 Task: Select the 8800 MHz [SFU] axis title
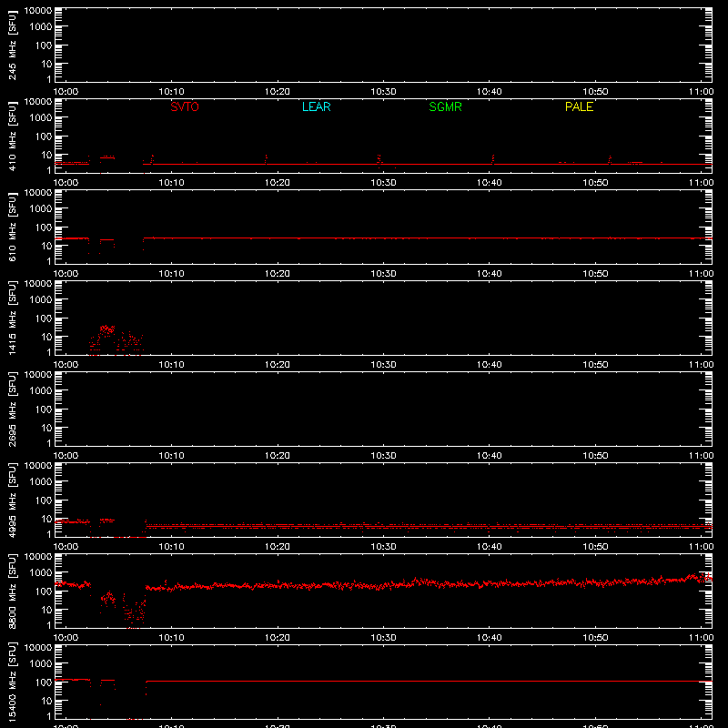pos(12,591)
